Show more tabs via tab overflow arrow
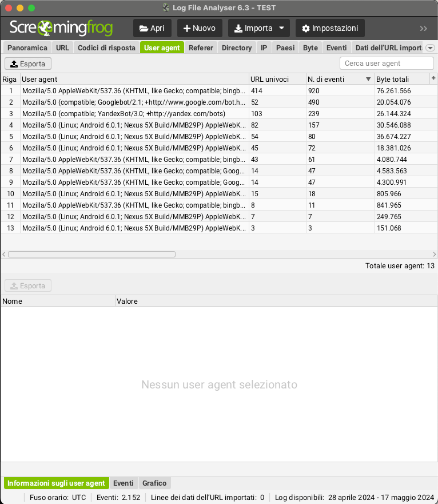The height and width of the screenshot is (504, 438). click(x=431, y=48)
